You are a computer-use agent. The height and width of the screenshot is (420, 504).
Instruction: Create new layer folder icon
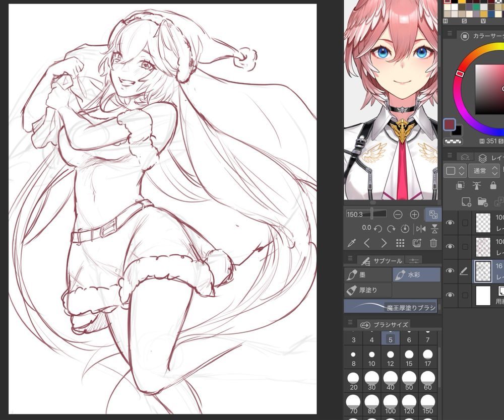[x=483, y=201]
